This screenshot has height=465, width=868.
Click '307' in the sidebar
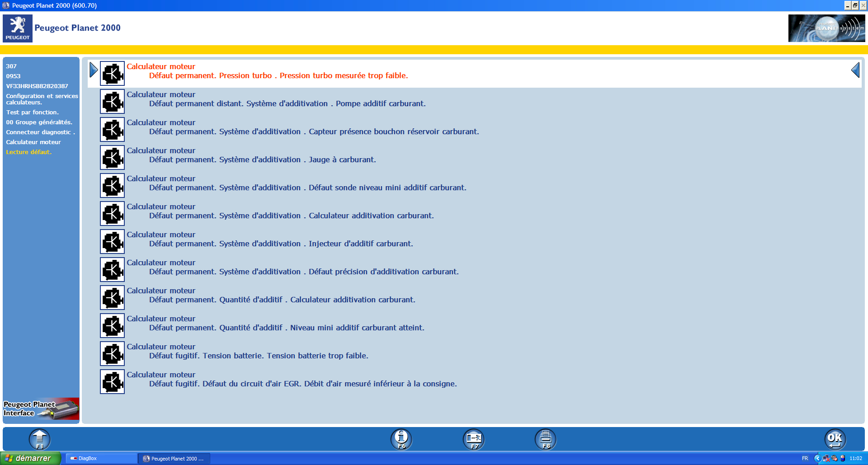pos(11,66)
